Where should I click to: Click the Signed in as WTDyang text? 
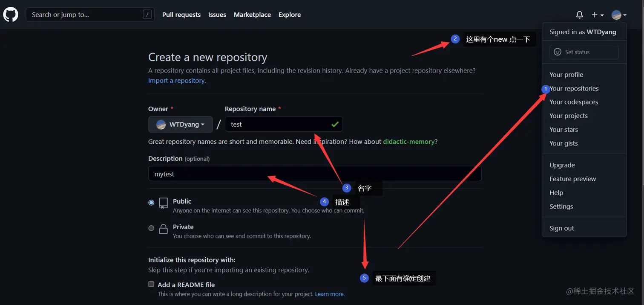click(x=583, y=32)
